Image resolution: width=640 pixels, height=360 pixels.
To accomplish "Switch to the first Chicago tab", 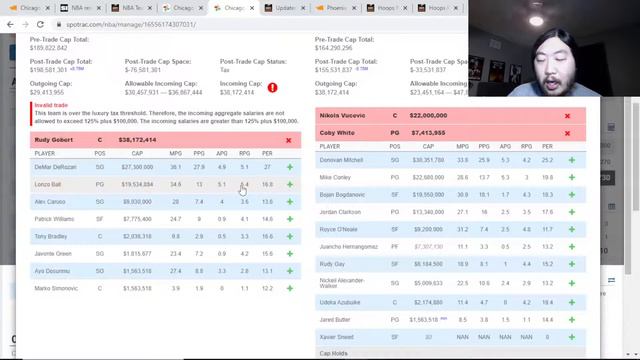I will 29,8.
